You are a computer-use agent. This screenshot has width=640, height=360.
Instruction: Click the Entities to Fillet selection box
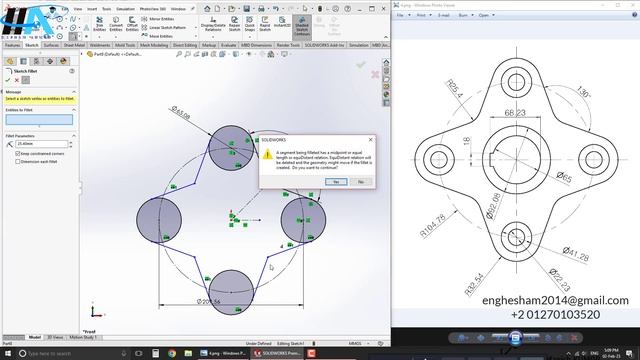coord(39,119)
